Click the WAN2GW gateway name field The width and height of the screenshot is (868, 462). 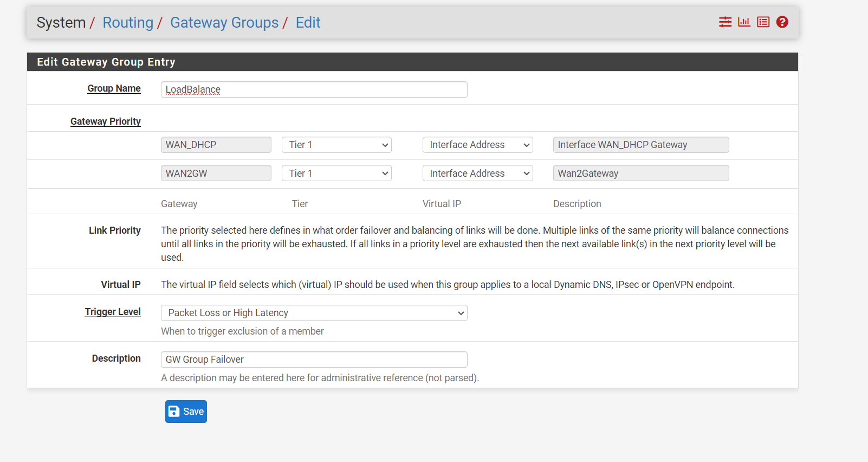[x=216, y=174]
